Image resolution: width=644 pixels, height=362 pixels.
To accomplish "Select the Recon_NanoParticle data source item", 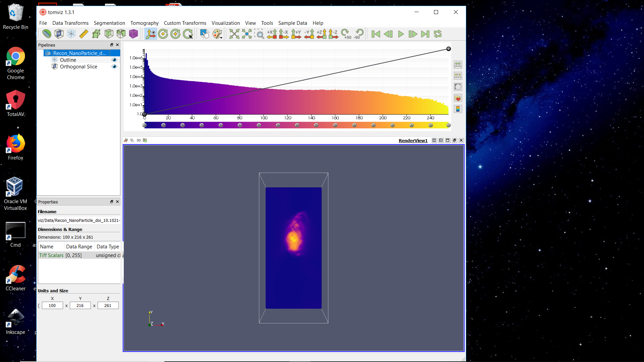I will [x=79, y=53].
